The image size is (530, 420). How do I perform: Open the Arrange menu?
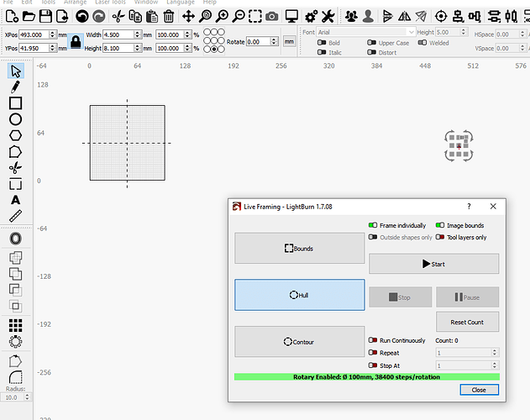[x=75, y=3]
